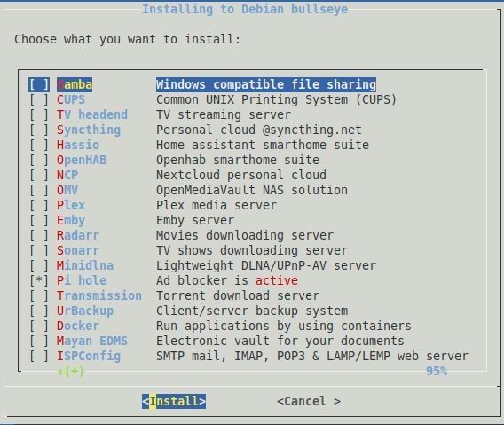Toggle the Samba checkbox
The image size is (504, 425).
click(x=39, y=84)
